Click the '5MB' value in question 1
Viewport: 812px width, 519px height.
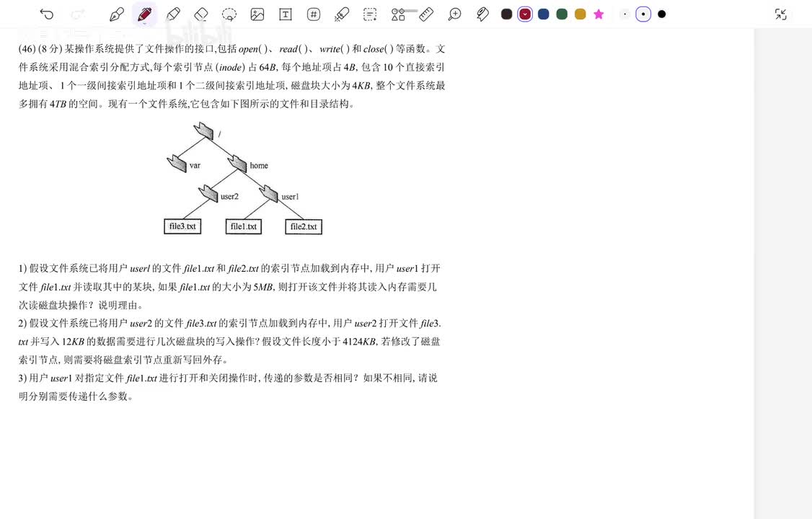click(264, 287)
